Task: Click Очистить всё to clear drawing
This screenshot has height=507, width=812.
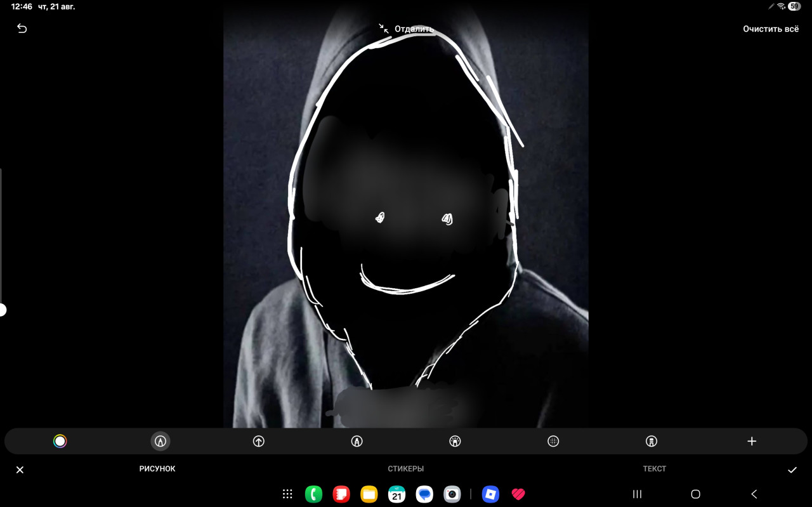Action: 771,29
